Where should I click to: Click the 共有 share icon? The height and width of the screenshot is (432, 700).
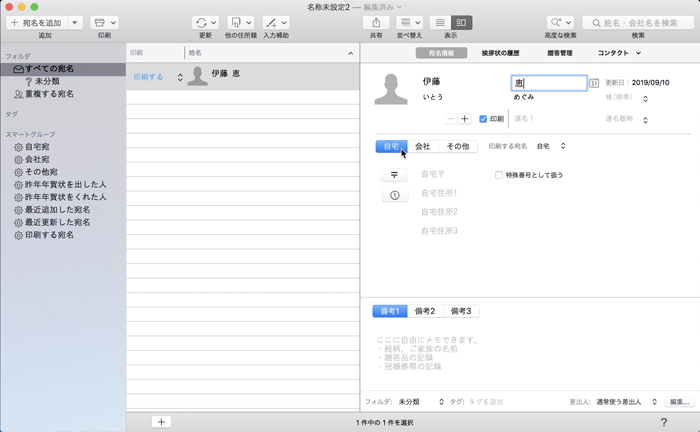376,22
